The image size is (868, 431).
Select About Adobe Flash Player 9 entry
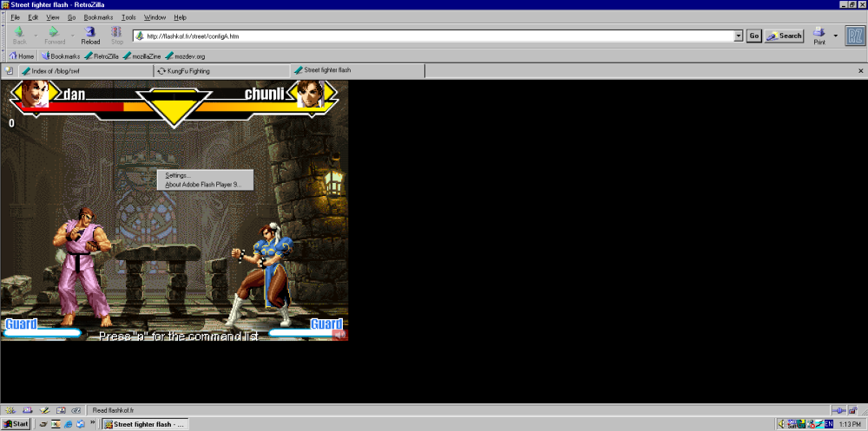pos(202,184)
